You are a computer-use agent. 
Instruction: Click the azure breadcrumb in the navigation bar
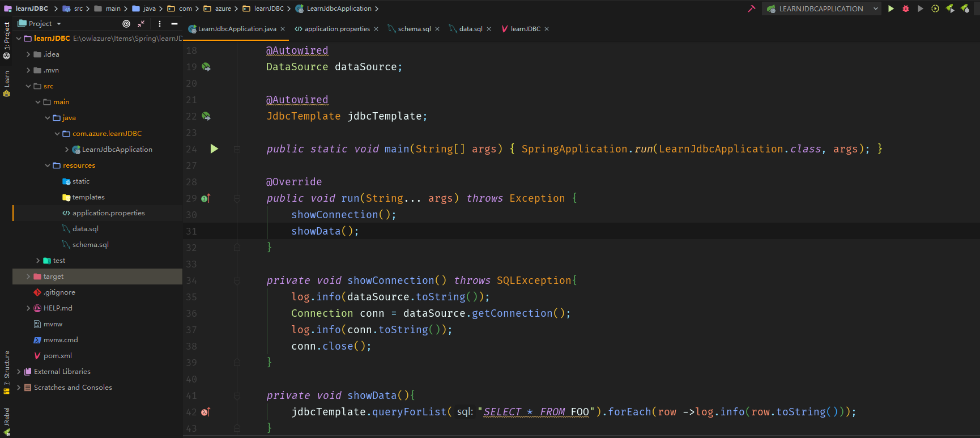(x=223, y=8)
